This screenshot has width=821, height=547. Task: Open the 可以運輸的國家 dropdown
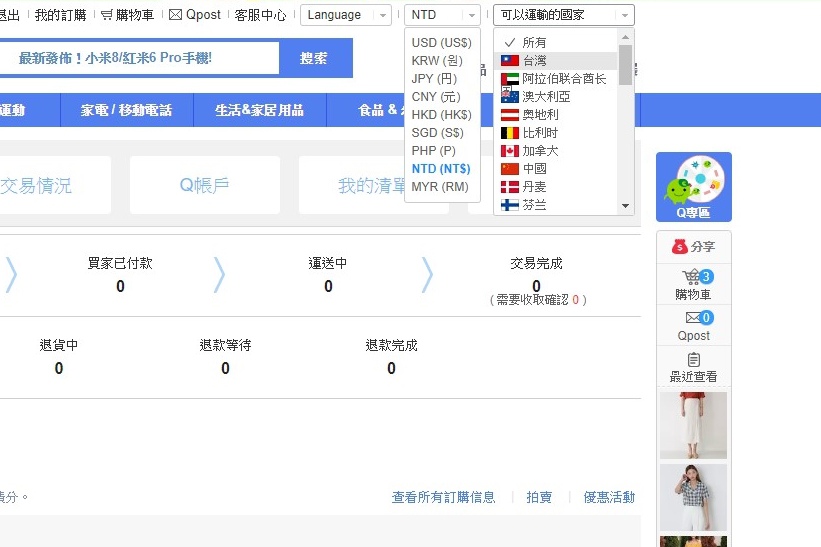coord(564,15)
